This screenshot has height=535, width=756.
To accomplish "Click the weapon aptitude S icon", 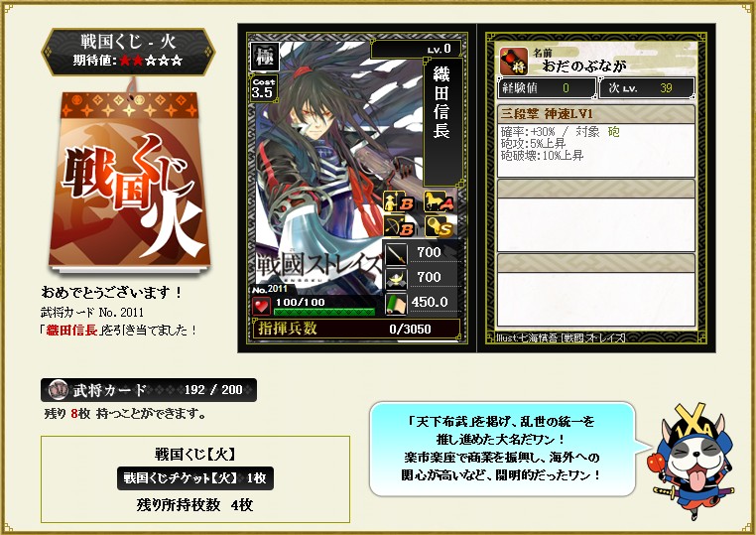I will click(439, 226).
